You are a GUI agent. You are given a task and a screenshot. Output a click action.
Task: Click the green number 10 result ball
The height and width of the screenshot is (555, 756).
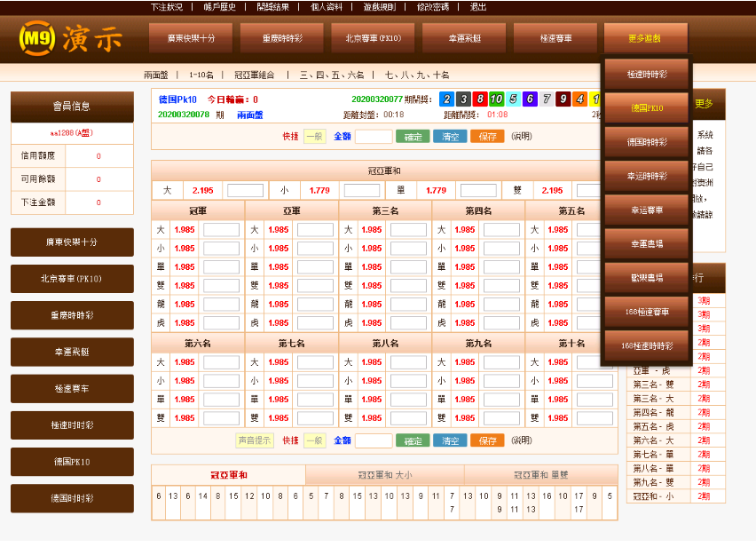[497, 99]
